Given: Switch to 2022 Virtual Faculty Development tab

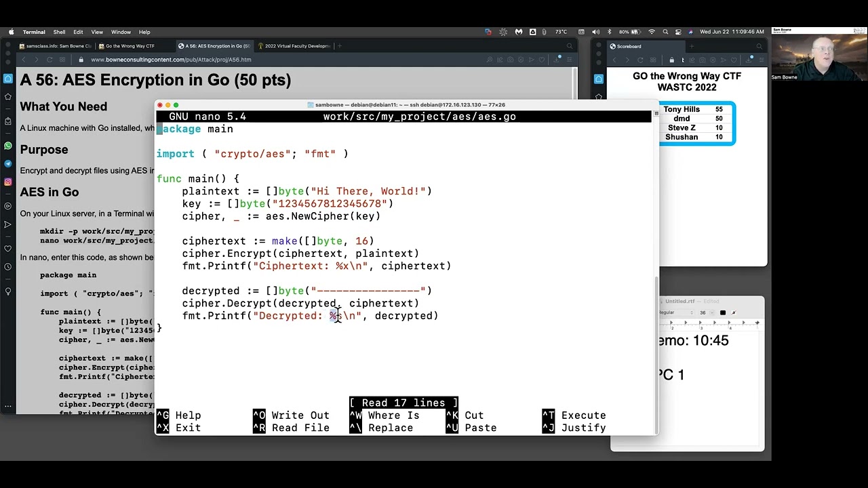Looking at the screenshot, I should pos(294,46).
